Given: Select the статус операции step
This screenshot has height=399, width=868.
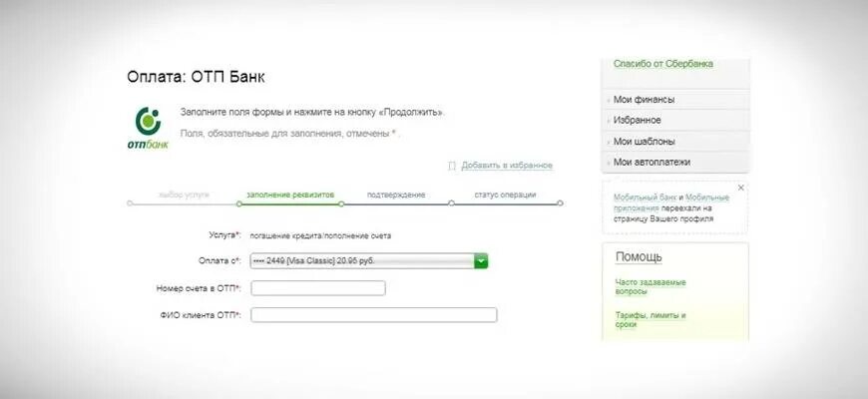Looking at the screenshot, I should pos(505,195).
